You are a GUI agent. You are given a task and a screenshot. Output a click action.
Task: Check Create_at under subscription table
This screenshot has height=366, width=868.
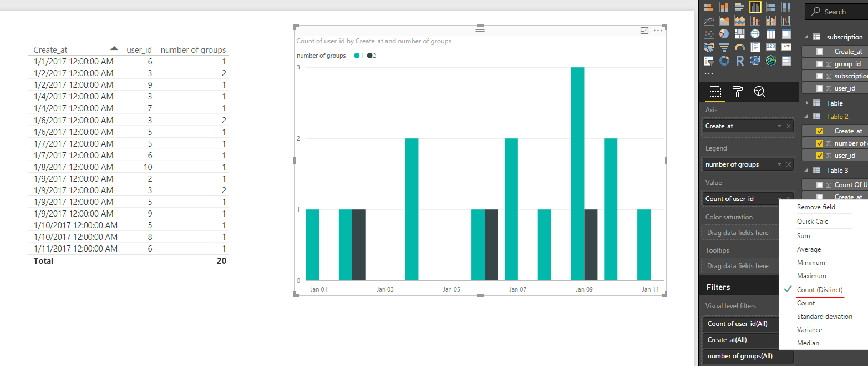click(x=820, y=51)
